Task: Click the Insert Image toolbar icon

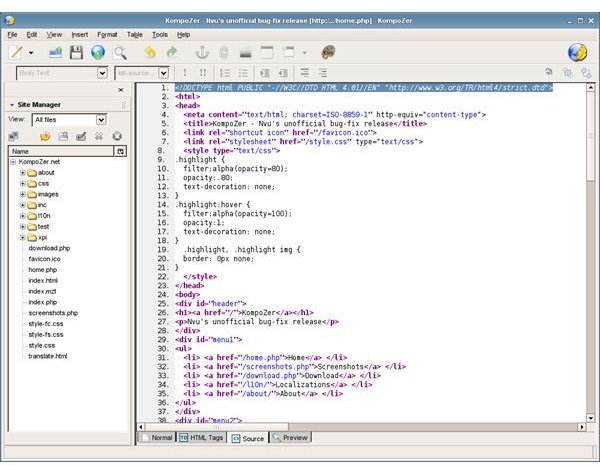Action: [x=245, y=53]
